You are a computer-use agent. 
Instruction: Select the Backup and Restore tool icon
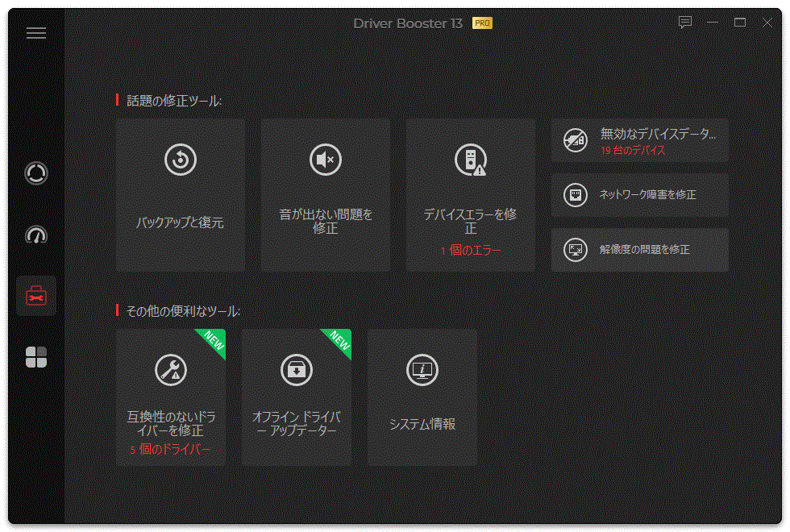click(x=180, y=159)
